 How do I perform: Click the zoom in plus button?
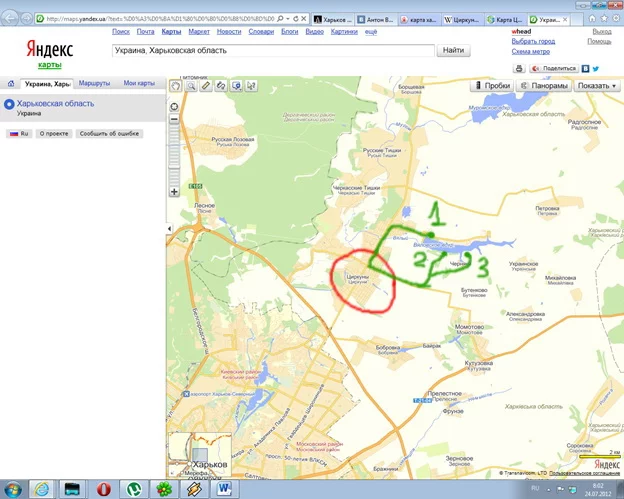pos(175,191)
